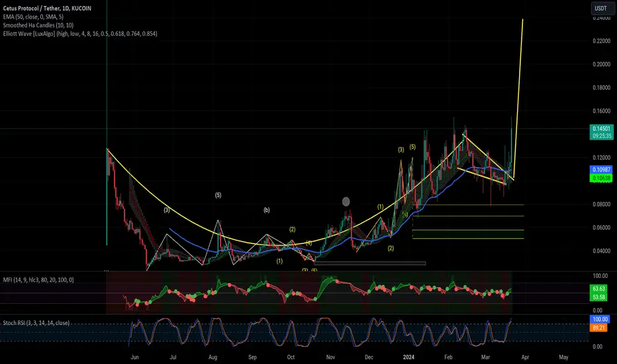The image size is (617, 364).
Task: Click Apr on the time axis
Action: [x=525, y=357]
